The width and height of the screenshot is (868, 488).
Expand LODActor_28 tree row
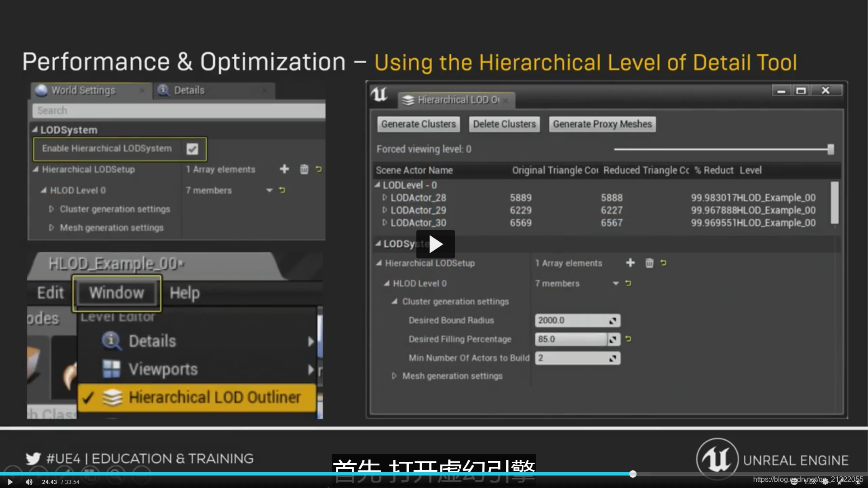pos(385,197)
